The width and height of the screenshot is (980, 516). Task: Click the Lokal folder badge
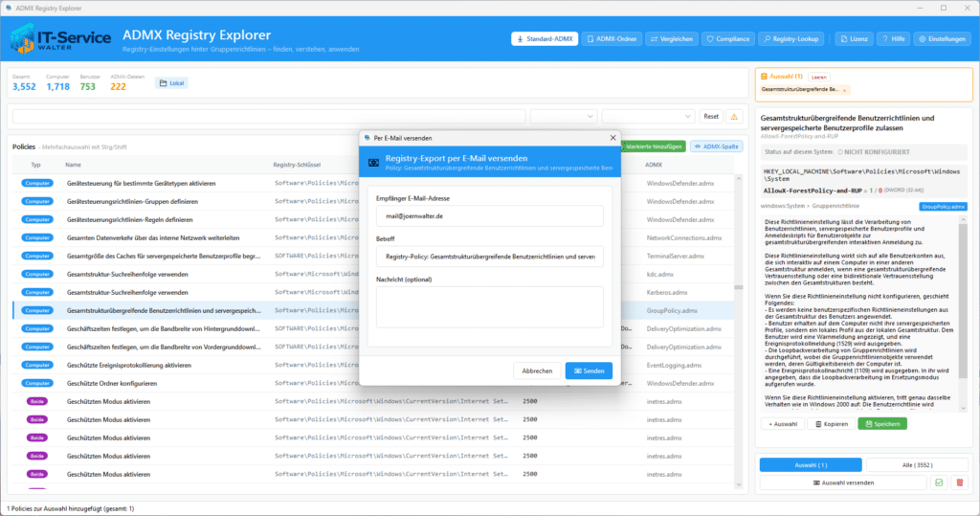click(x=171, y=83)
